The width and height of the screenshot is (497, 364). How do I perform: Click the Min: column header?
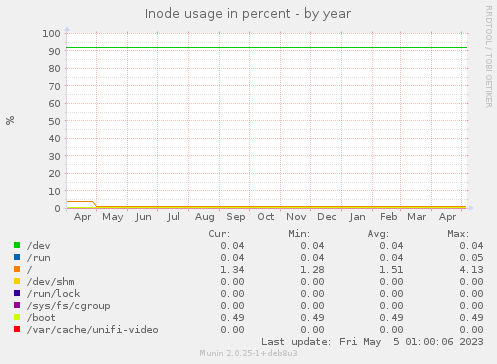point(299,234)
